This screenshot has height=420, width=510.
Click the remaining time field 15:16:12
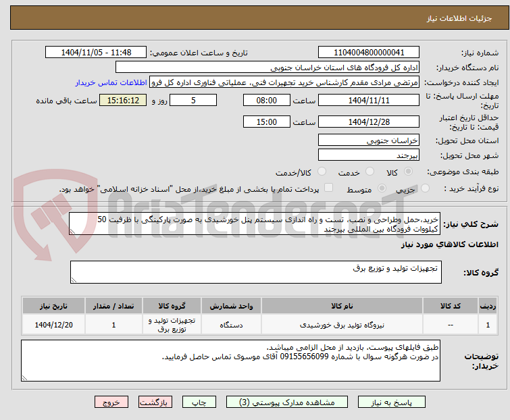[x=123, y=100]
